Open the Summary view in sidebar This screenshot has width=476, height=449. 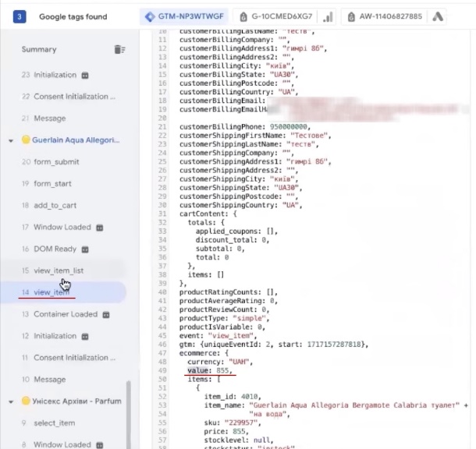39,49
